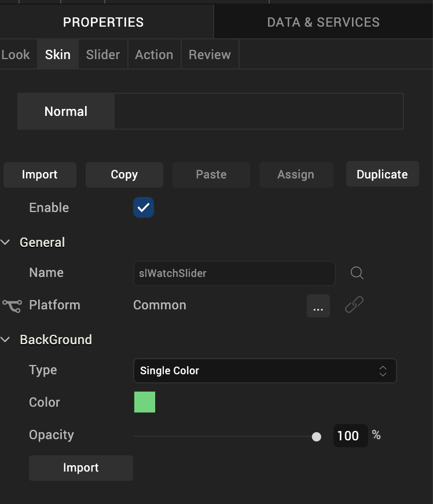
Task: Select the Review tab
Action: point(210,54)
